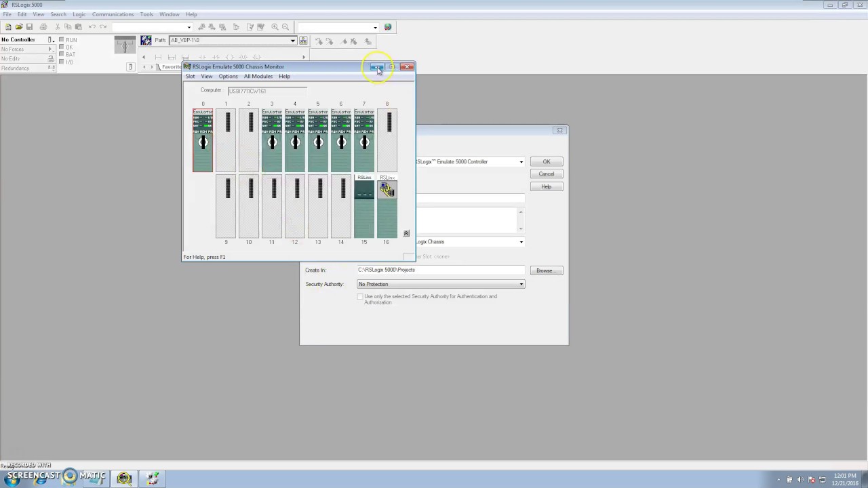Click the Computer name field in Chassis Monitor
The image size is (868, 488).
click(x=267, y=91)
